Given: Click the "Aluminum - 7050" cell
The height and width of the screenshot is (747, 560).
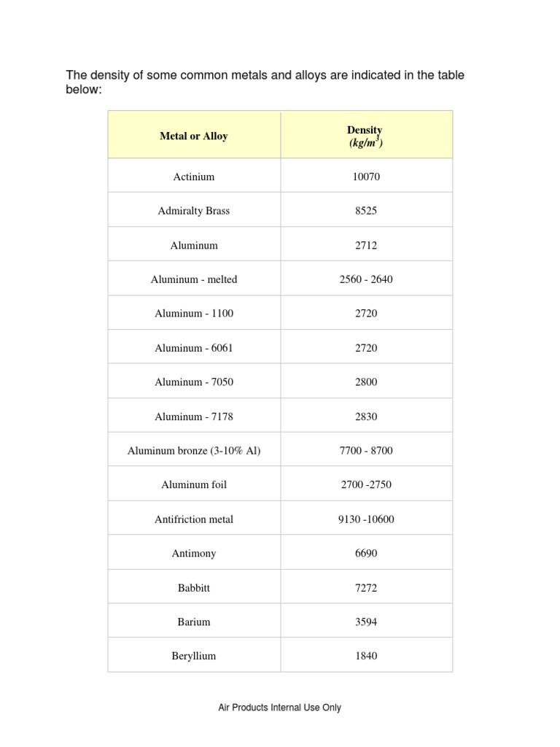Looking at the screenshot, I should tap(194, 382).
